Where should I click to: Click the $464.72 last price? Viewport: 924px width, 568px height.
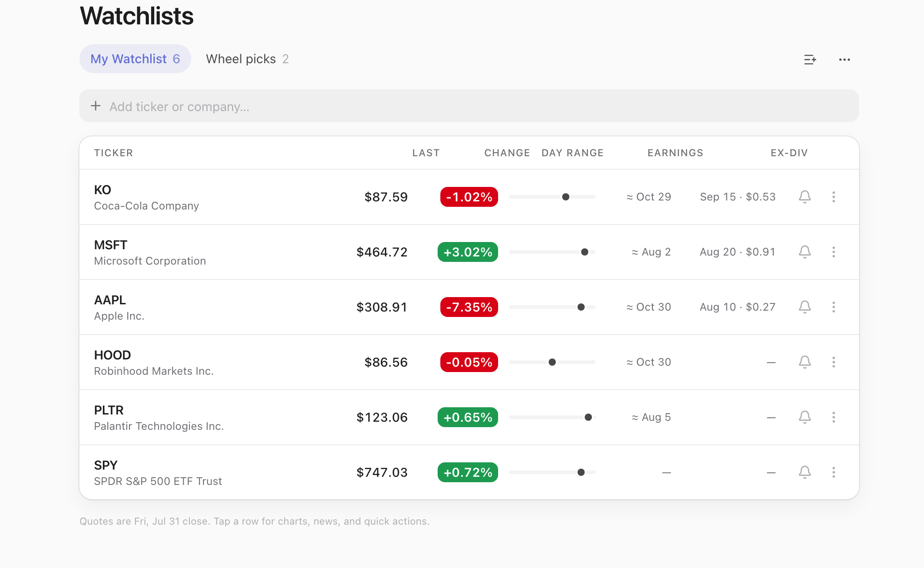[382, 252]
